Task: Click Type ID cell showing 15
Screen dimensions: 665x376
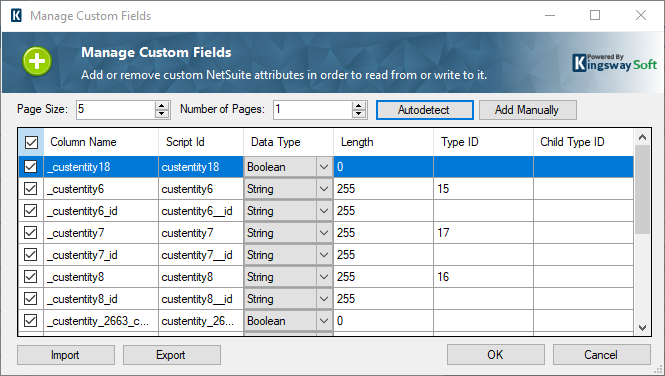Action: 483,189
